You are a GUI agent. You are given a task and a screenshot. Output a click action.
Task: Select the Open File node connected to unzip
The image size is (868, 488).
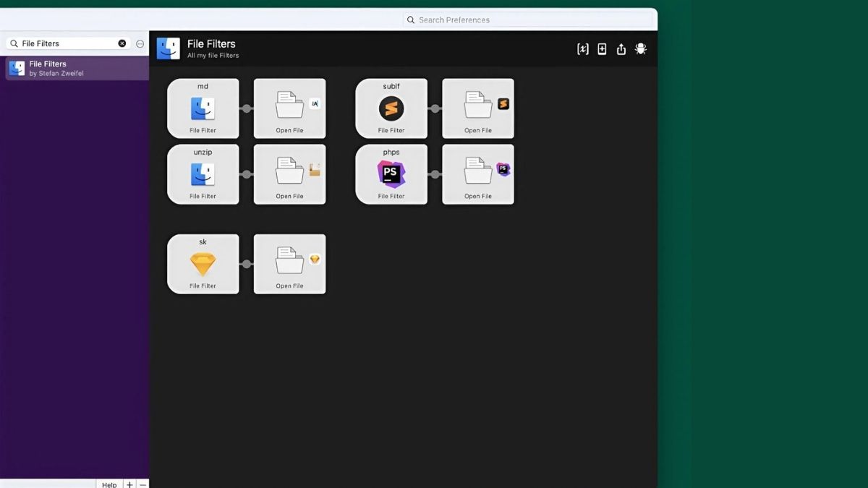pos(289,174)
